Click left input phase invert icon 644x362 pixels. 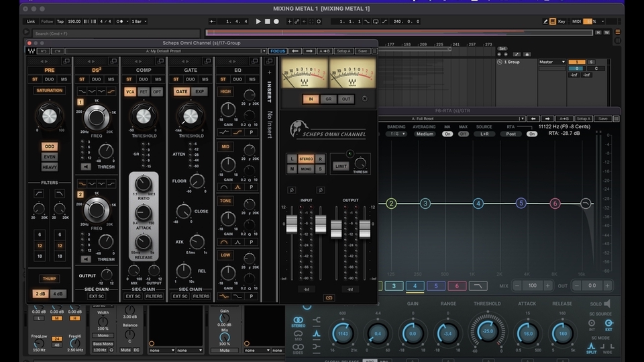pos(291,190)
